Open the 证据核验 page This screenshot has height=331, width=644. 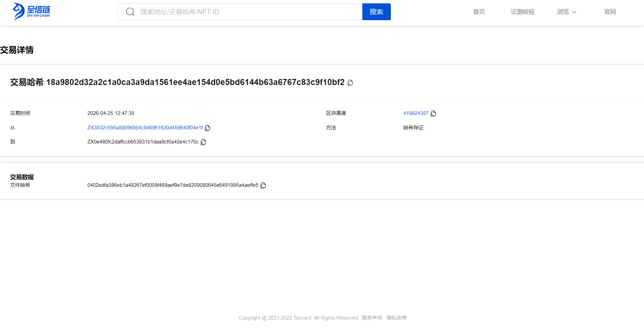coord(522,11)
